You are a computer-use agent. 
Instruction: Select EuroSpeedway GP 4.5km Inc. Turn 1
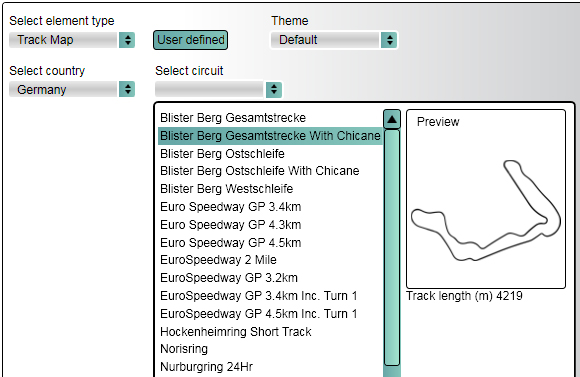(259, 314)
